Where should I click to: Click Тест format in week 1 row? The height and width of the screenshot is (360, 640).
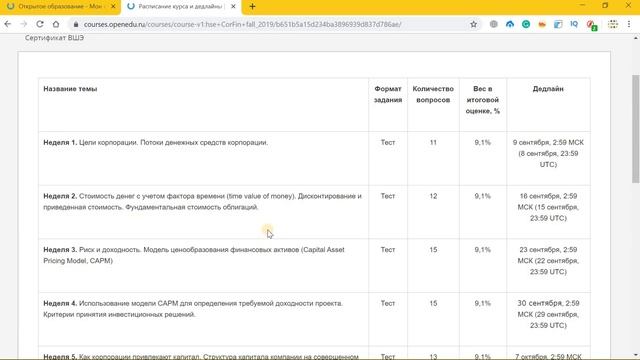(388, 142)
